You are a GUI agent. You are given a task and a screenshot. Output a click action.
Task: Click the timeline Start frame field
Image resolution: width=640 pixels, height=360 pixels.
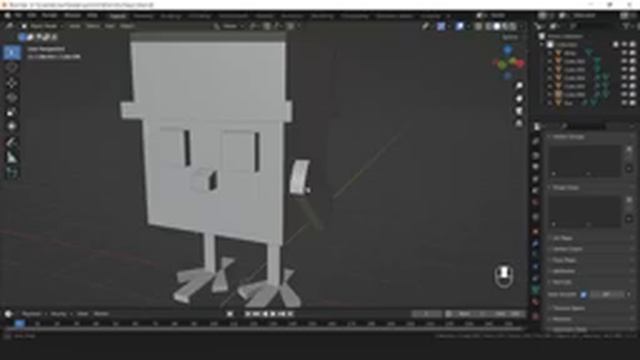(x=469, y=314)
